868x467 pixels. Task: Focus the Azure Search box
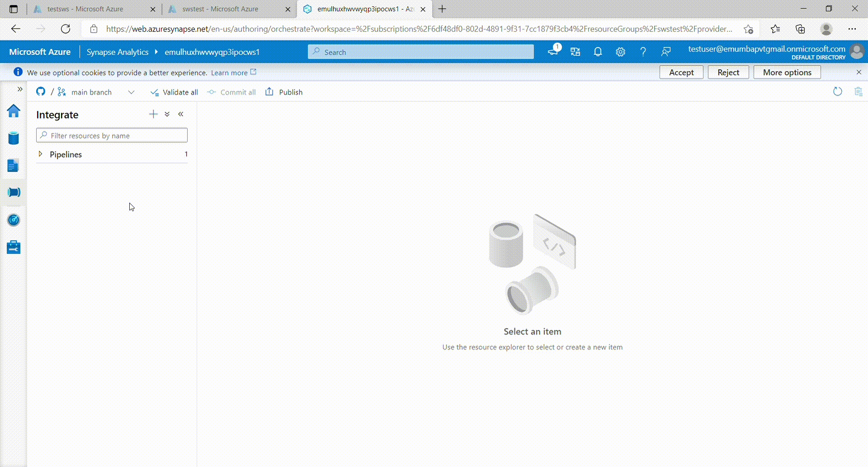pyautogui.click(x=421, y=52)
